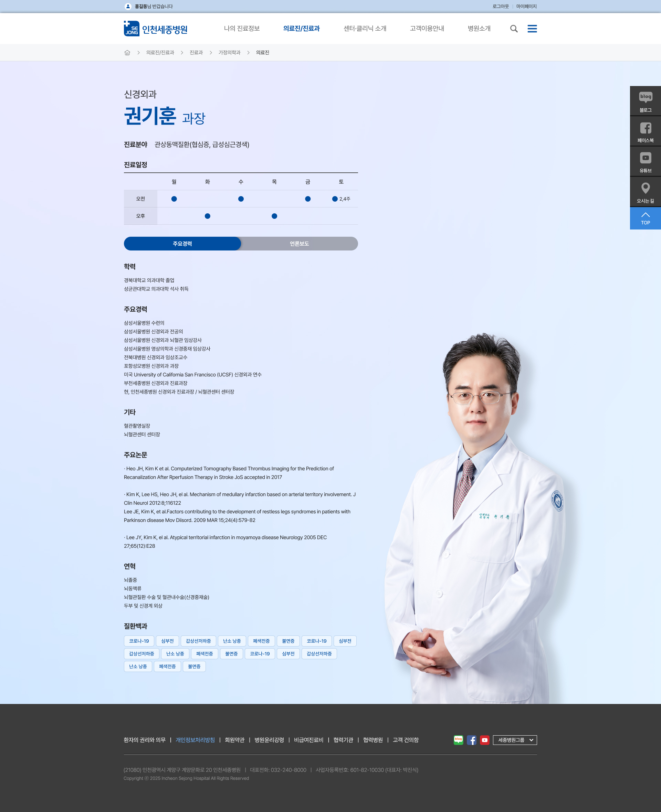This screenshot has width=661, height=812.
Task: Expand the 세종병원그룹 dropdown
Action: [515, 740]
